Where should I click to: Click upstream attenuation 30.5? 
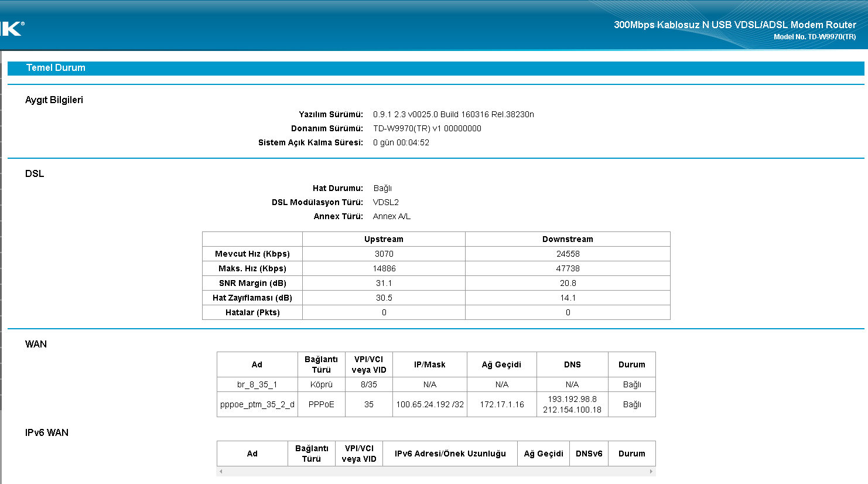click(x=384, y=298)
